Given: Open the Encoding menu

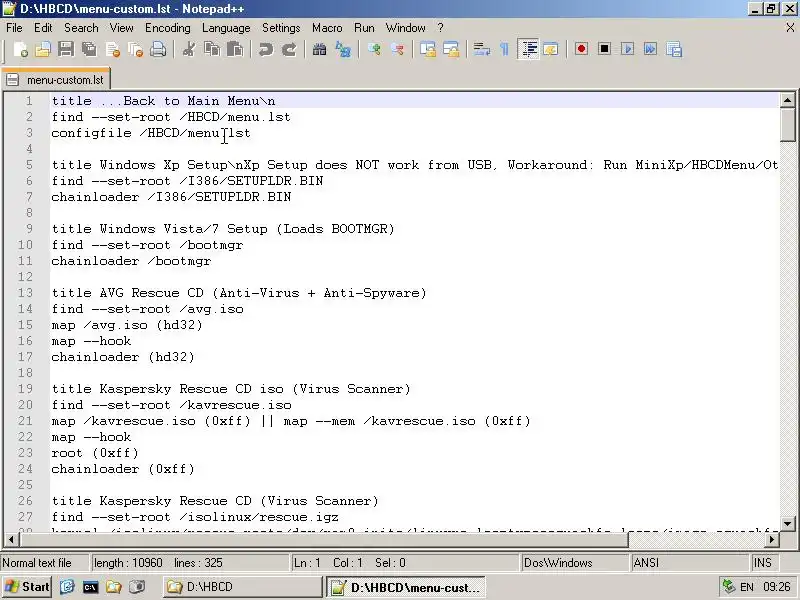Looking at the screenshot, I should point(168,28).
